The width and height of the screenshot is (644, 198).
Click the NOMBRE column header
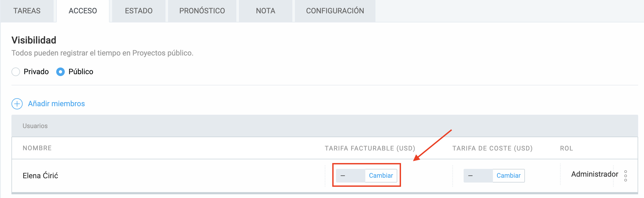click(37, 148)
